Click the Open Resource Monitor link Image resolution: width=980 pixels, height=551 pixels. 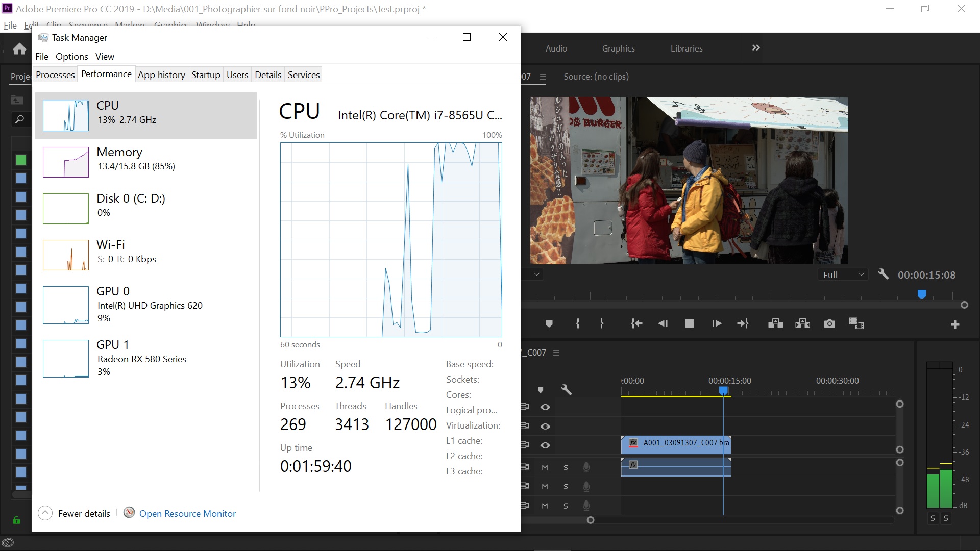(x=187, y=513)
